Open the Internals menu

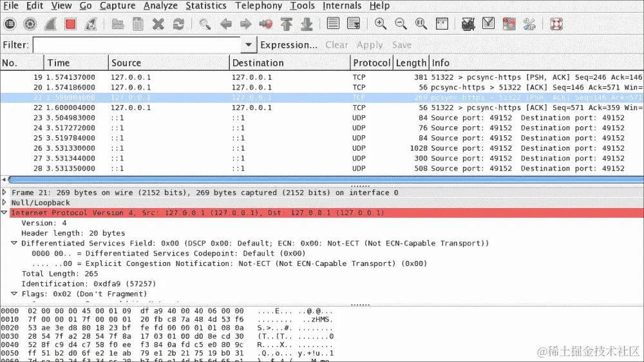pos(342,6)
